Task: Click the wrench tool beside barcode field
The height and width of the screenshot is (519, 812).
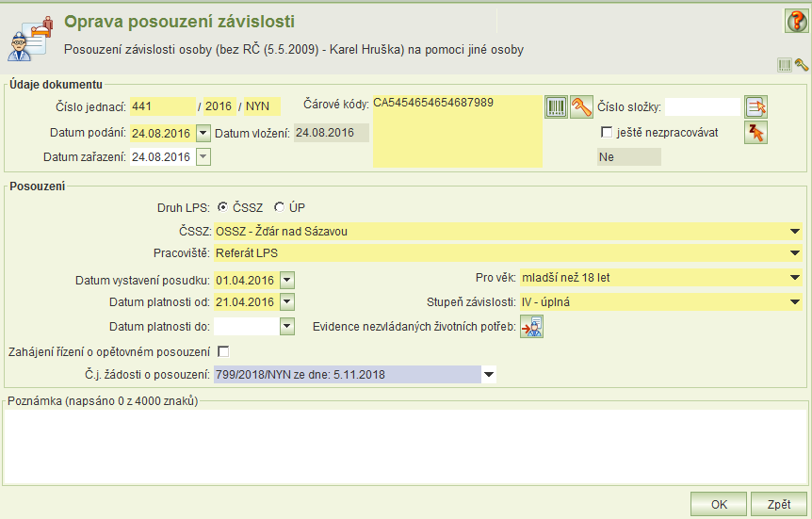Action: pyautogui.click(x=581, y=107)
